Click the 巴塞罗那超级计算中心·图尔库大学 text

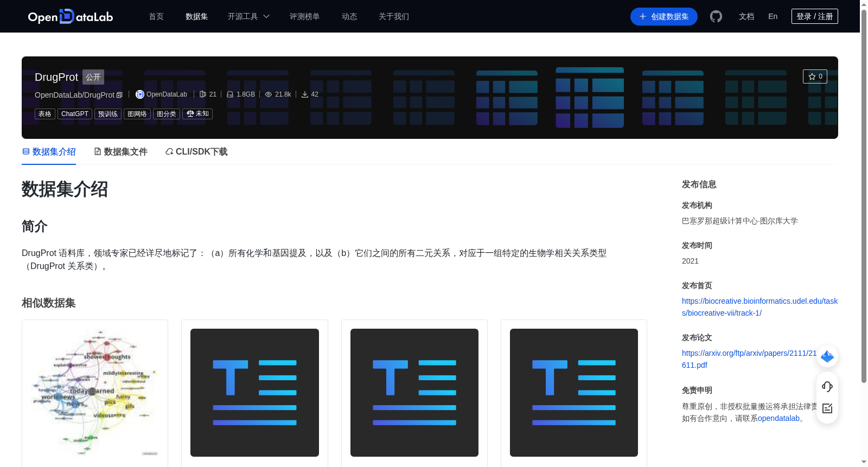pyautogui.click(x=740, y=221)
